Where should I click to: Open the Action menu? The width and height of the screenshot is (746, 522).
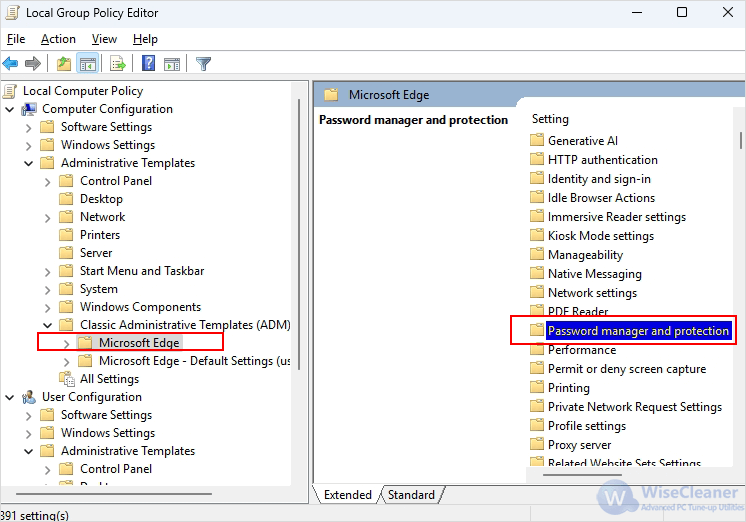[x=58, y=39]
